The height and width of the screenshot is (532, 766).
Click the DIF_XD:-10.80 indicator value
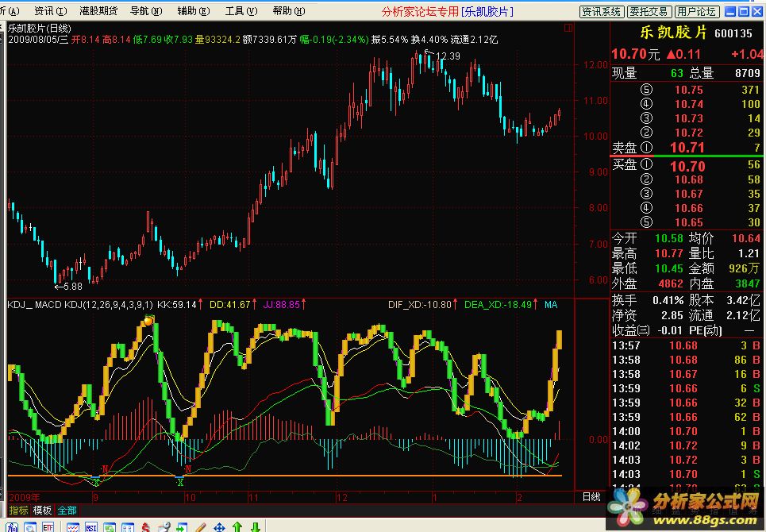click(x=420, y=305)
